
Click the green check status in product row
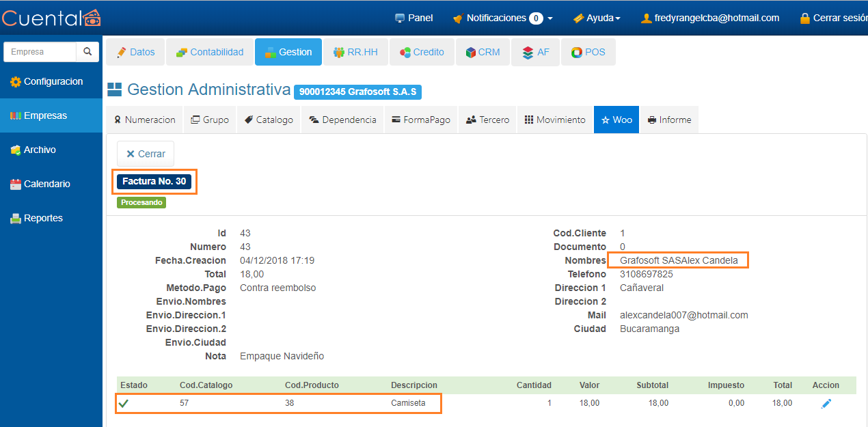click(124, 403)
